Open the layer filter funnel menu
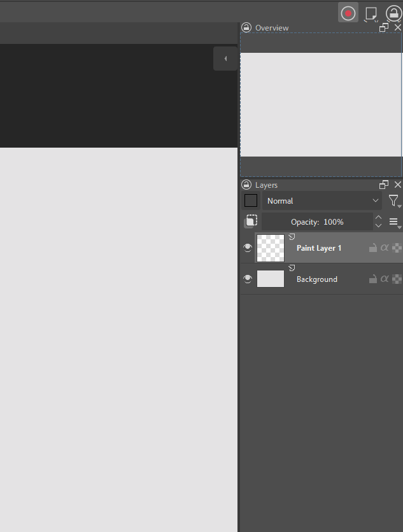 point(394,201)
